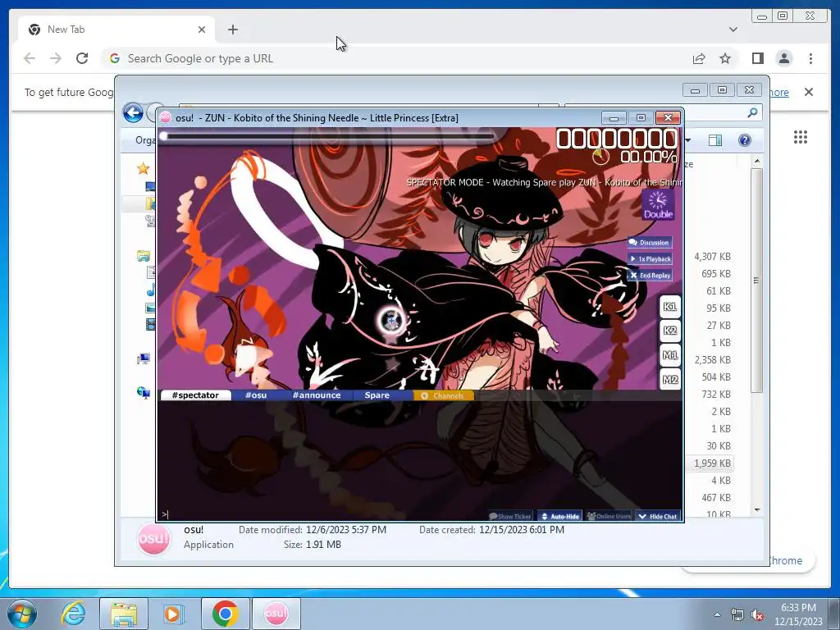Click the K1 key overlay indicator
This screenshot has height=630, width=840.
click(669, 307)
